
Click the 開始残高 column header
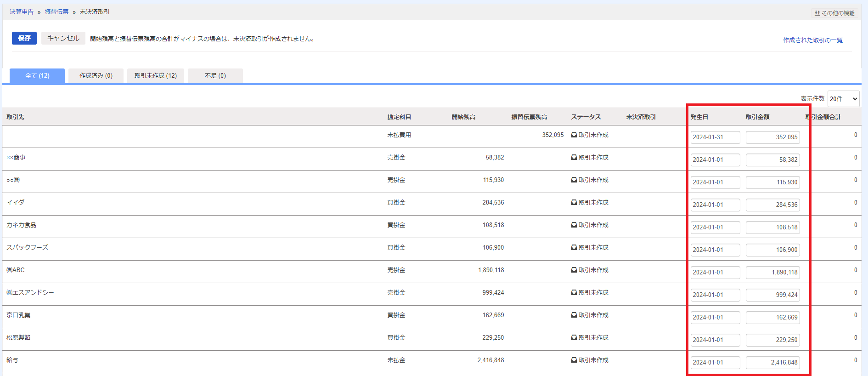click(x=463, y=117)
